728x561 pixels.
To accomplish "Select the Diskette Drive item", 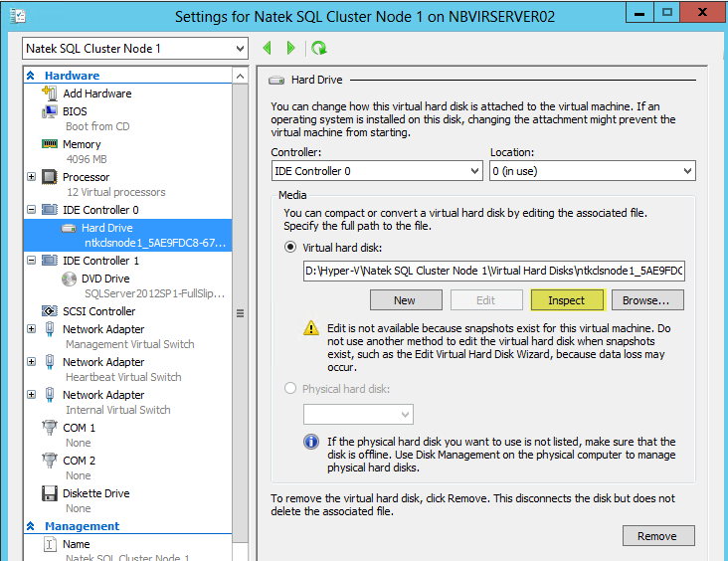I will click(x=96, y=493).
